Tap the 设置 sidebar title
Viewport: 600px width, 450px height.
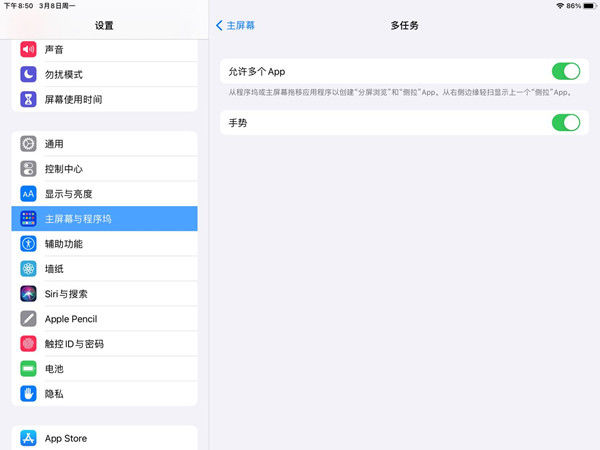click(x=104, y=26)
